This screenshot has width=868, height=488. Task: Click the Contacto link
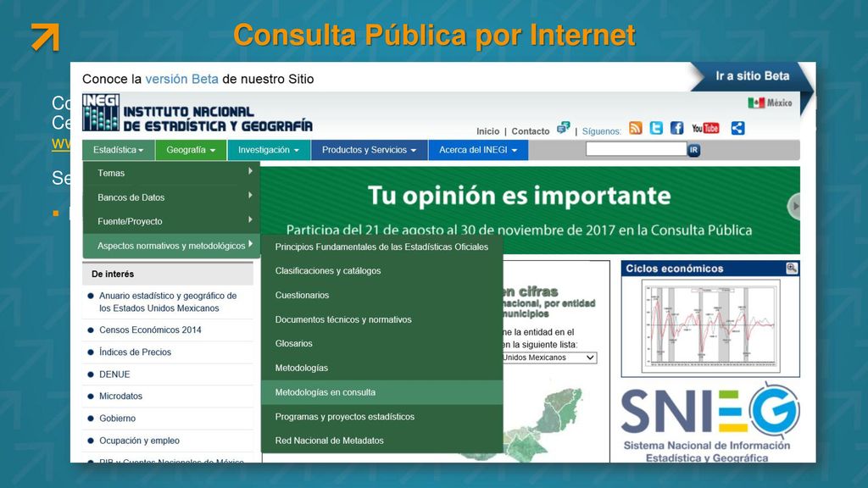531,131
